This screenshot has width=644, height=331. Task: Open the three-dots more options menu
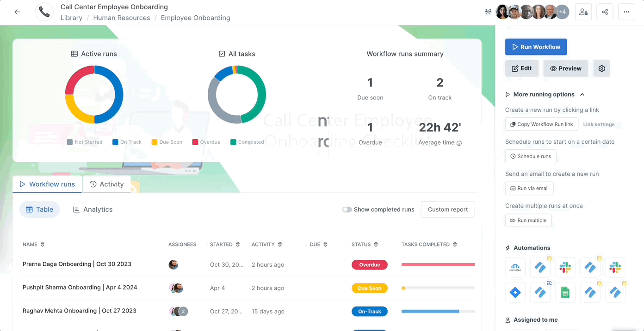(626, 12)
